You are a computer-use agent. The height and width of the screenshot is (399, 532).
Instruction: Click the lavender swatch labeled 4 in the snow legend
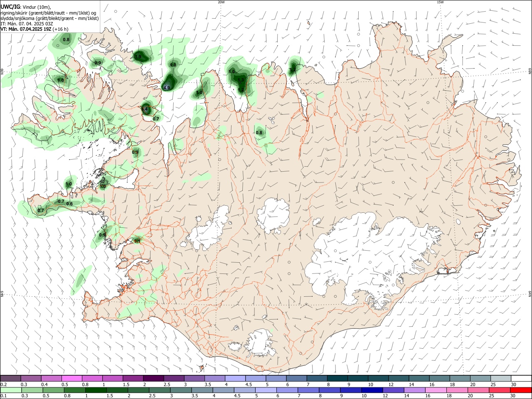[x=235, y=379]
